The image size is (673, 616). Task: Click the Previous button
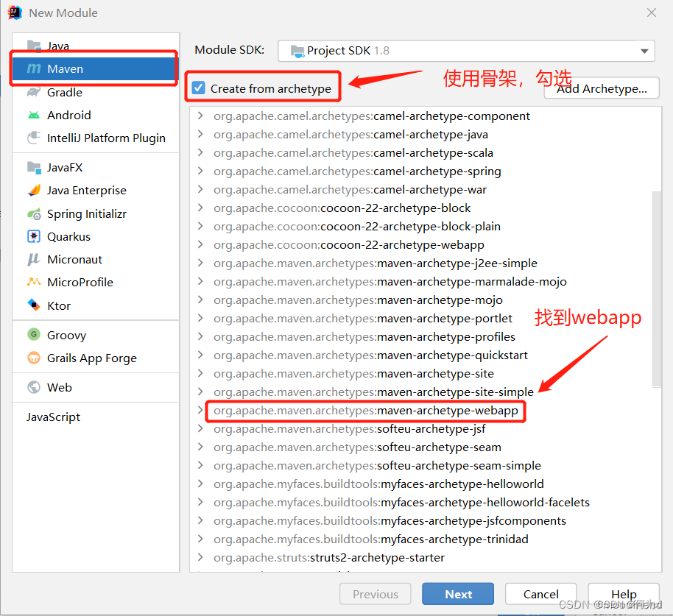point(375,594)
